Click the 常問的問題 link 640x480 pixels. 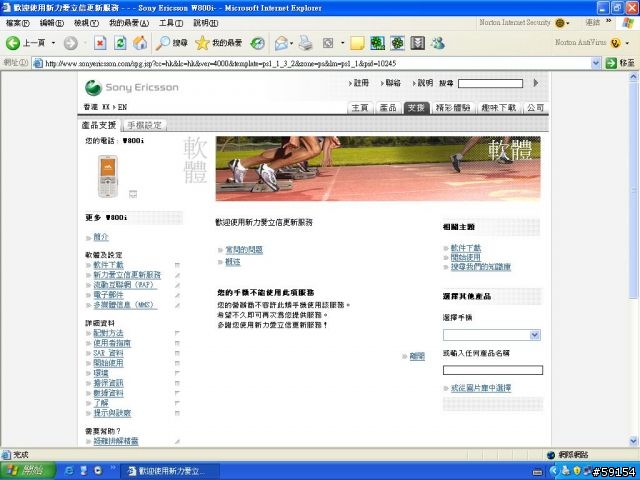point(244,250)
